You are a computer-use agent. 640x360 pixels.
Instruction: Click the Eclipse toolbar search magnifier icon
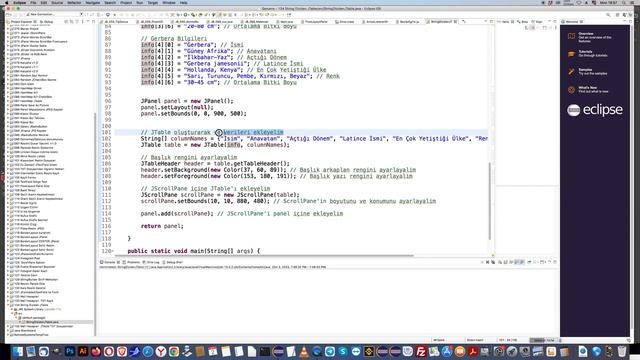coord(608,15)
